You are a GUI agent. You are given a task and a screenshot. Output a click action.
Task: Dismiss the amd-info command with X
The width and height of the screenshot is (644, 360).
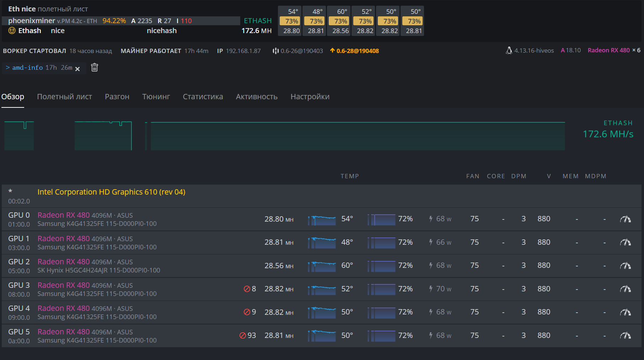coord(77,69)
